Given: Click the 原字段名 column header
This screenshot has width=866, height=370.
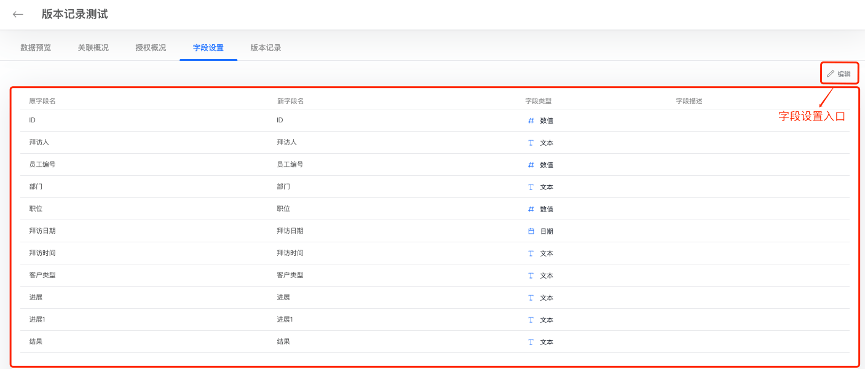Looking at the screenshot, I should click(x=43, y=102).
